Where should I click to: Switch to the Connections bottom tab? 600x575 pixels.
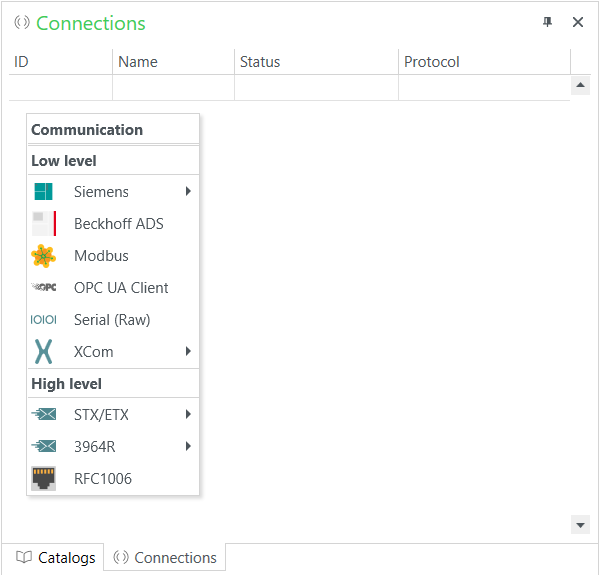click(x=165, y=558)
